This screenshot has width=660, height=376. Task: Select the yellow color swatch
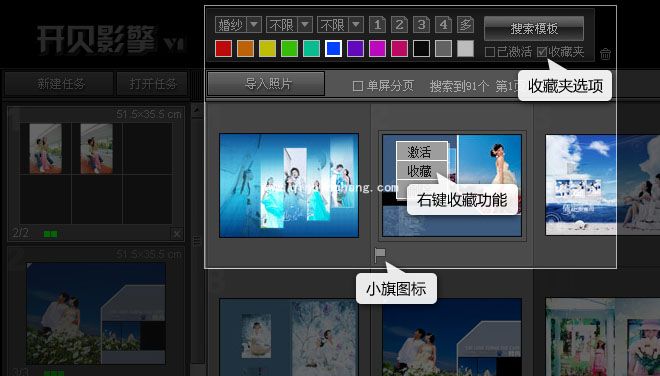[x=267, y=49]
